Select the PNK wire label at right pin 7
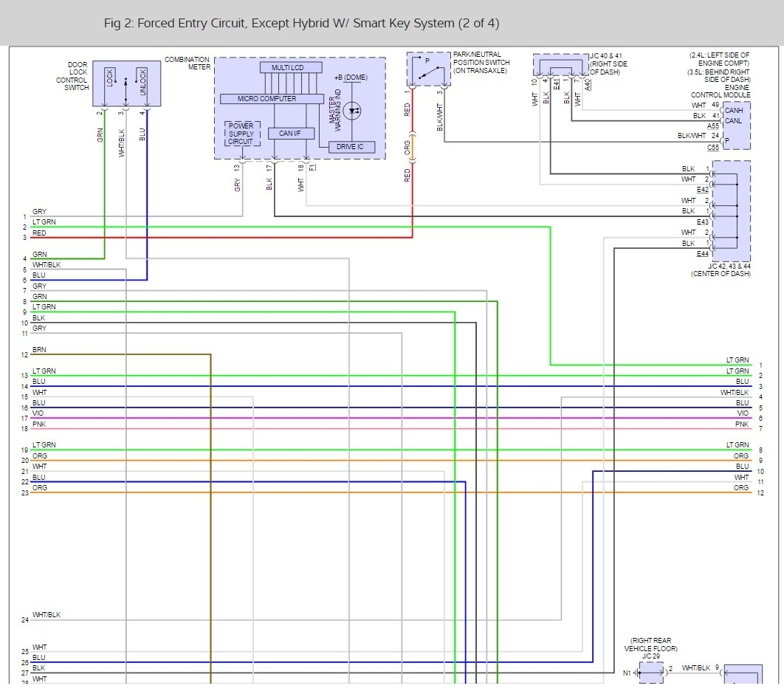 pos(742,425)
